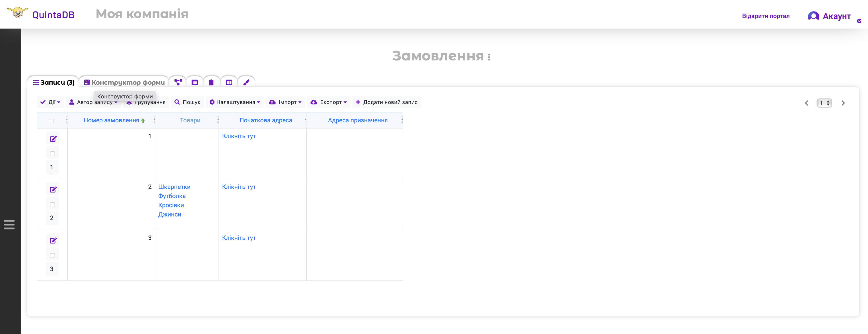Image resolution: width=868 pixels, height=334 pixels.
Task: Click the Акаунт user avatar icon
Action: pyautogui.click(x=813, y=16)
